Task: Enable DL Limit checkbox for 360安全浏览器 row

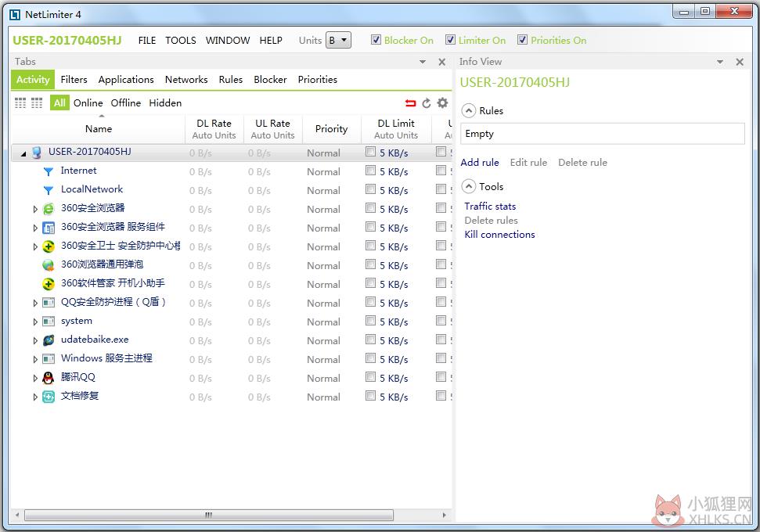Action: coord(370,208)
